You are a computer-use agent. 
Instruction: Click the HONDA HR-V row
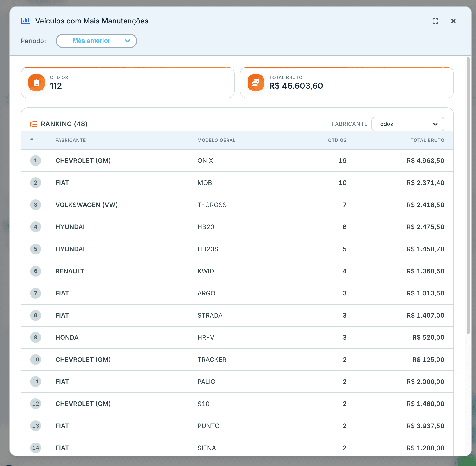tap(237, 337)
